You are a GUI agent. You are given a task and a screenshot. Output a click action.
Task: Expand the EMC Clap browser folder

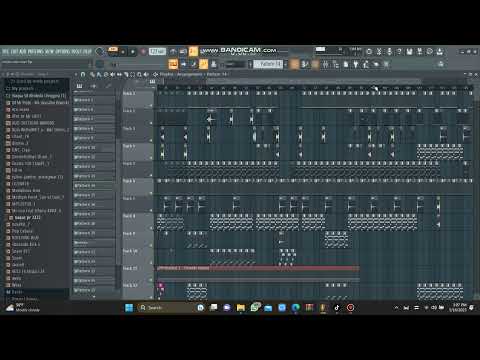(x=21, y=150)
